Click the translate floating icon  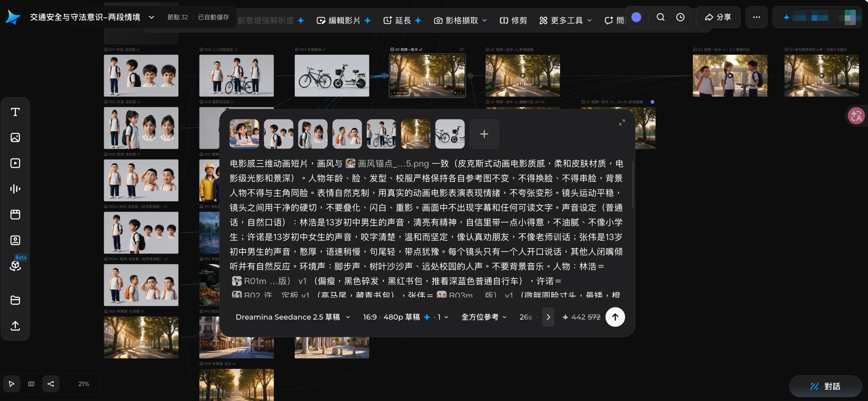(856, 116)
